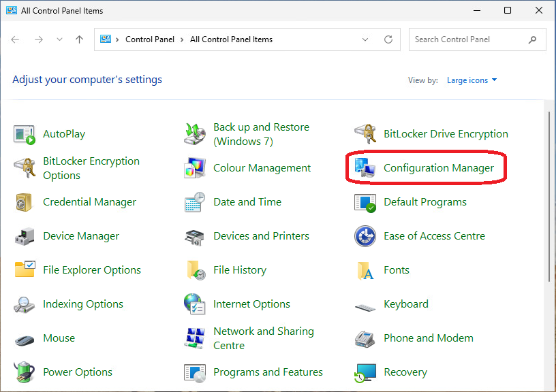Open the Configuration Manager icon
The width and height of the screenshot is (556, 392).
365,168
